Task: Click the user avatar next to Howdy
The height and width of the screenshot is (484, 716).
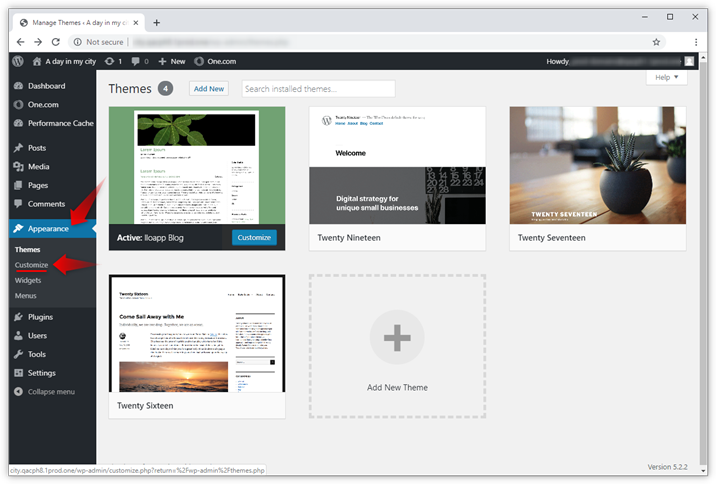Action: tap(689, 61)
